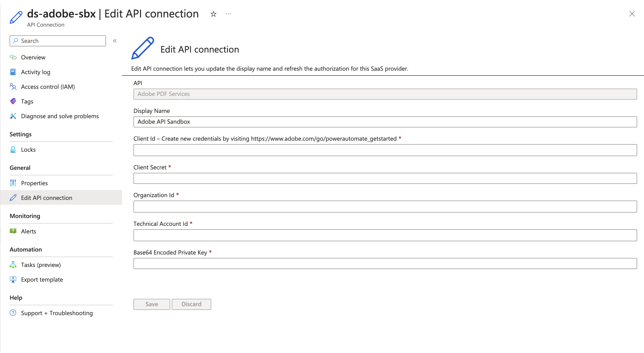Click the favorite star icon
Screen dimensions: 644x353
(x=213, y=14)
